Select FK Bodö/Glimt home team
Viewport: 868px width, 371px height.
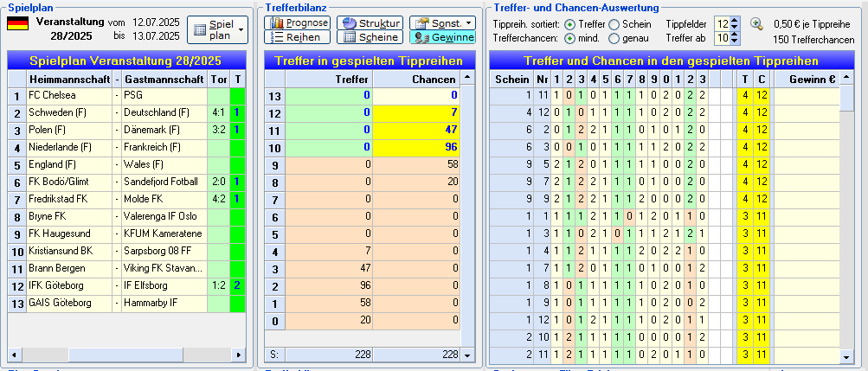69,182
